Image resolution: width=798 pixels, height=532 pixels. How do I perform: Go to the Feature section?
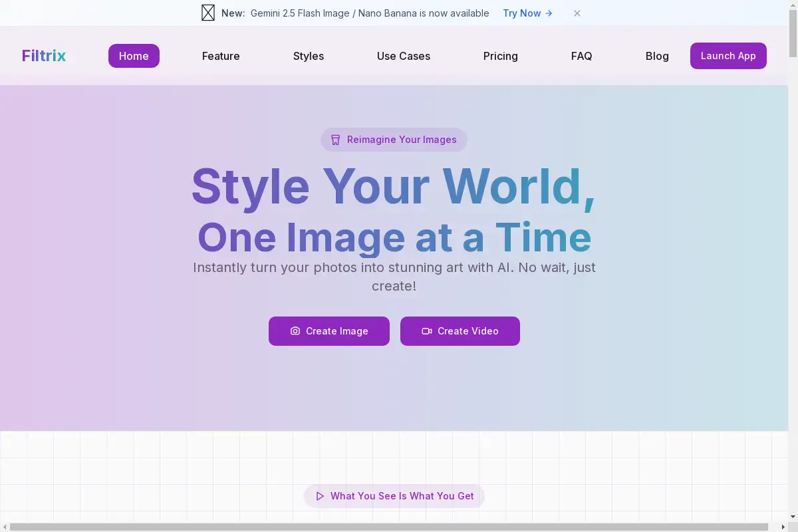[x=221, y=56]
